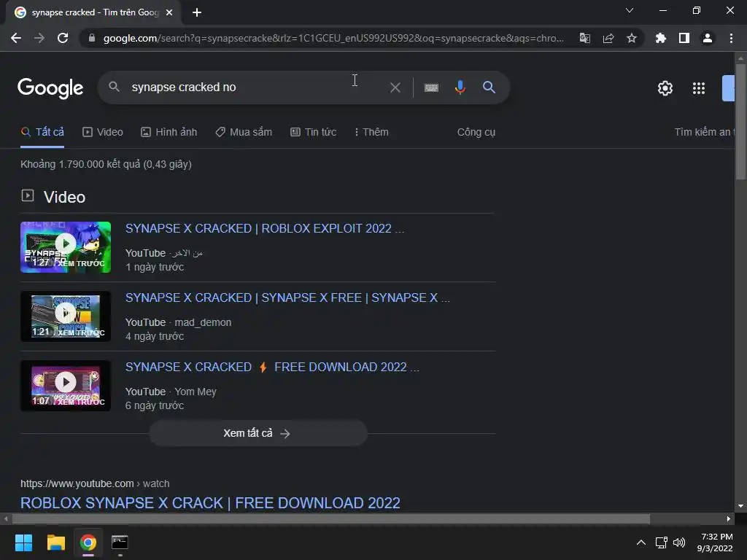This screenshot has width=747, height=560.
Task: Open Chrome's three-dot menu
Action: click(x=731, y=38)
